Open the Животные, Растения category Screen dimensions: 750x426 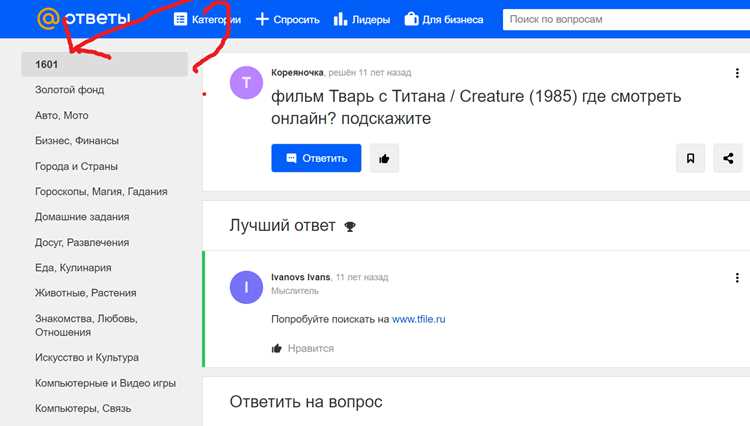(86, 293)
